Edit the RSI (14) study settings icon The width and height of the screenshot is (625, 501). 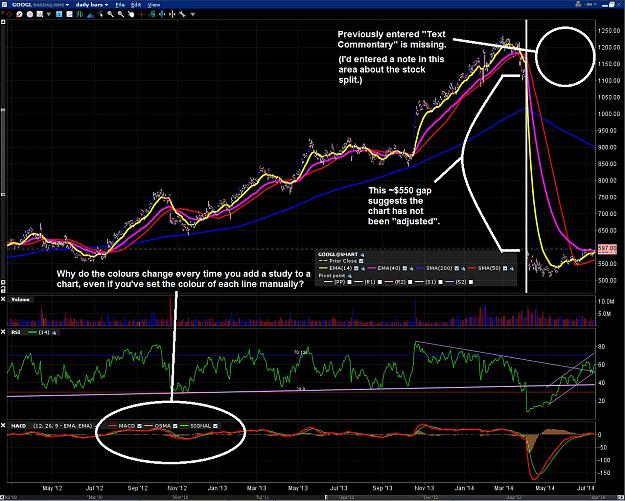pyautogui.click(x=54, y=332)
